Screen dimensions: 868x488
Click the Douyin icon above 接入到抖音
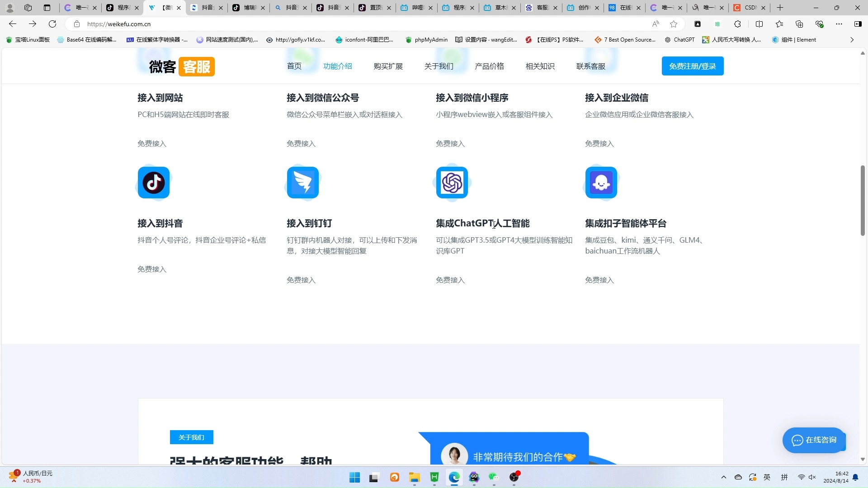coord(153,183)
